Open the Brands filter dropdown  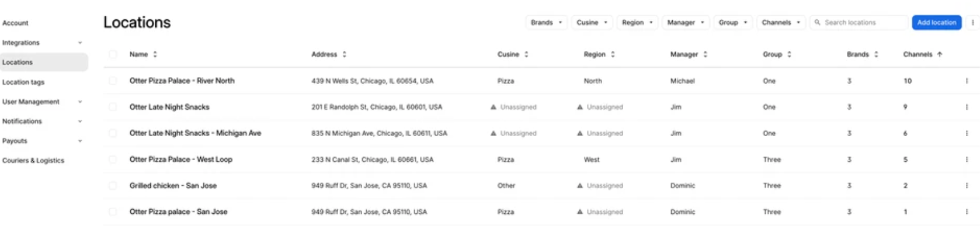coord(546,23)
